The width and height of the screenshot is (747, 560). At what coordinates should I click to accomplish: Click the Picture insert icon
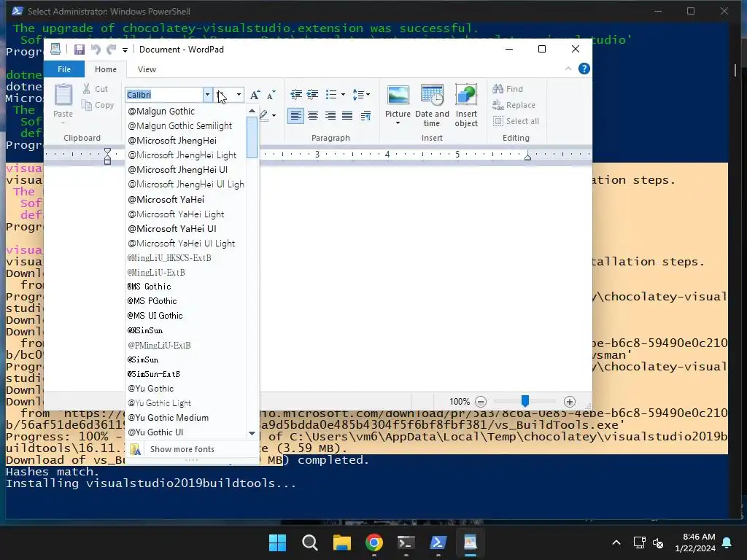coord(398,96)
